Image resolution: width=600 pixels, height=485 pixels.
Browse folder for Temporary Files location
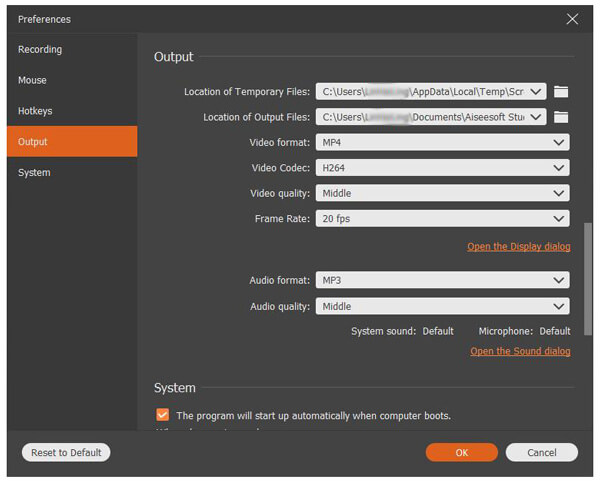[561, 91]
